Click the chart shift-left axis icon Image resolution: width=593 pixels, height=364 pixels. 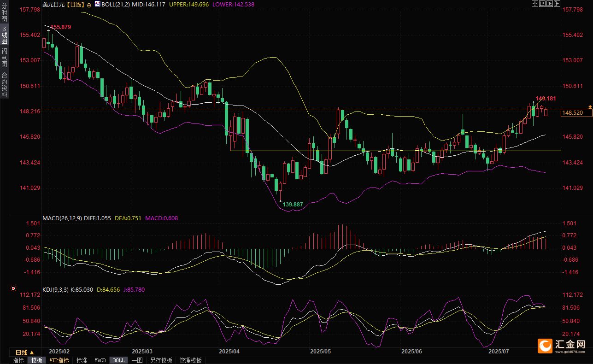click(542, 4)
